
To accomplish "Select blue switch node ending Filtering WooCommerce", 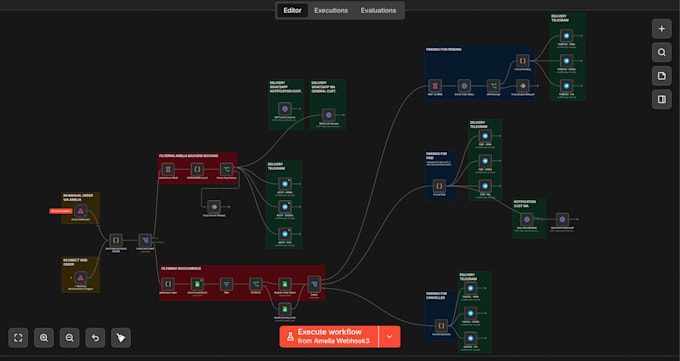I will point(314,284).
